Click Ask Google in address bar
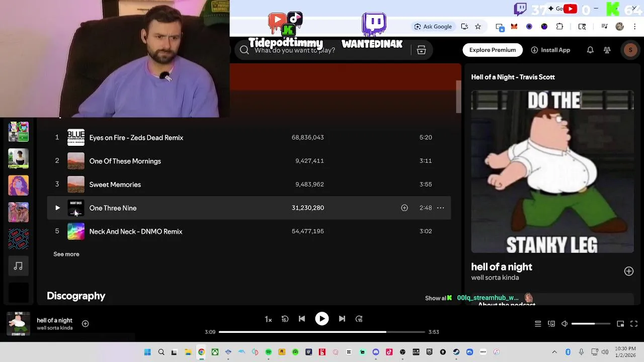The width and height of the screenshot is (644, 362). coord(433,27)
